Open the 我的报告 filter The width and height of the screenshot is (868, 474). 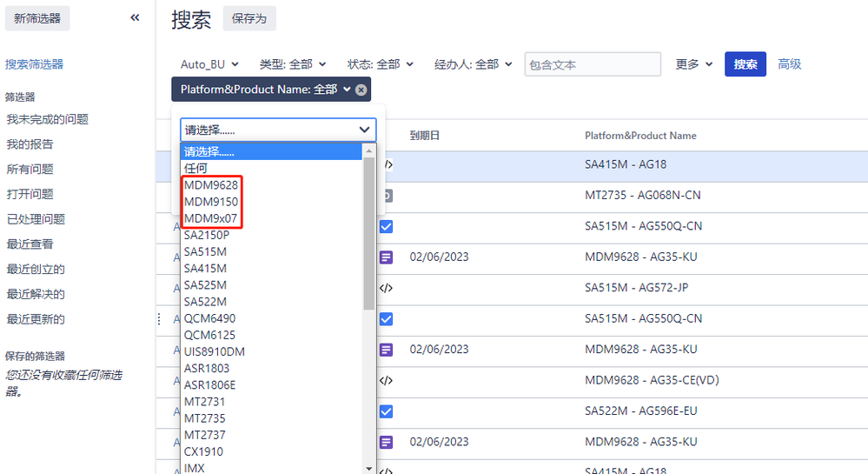30,144
